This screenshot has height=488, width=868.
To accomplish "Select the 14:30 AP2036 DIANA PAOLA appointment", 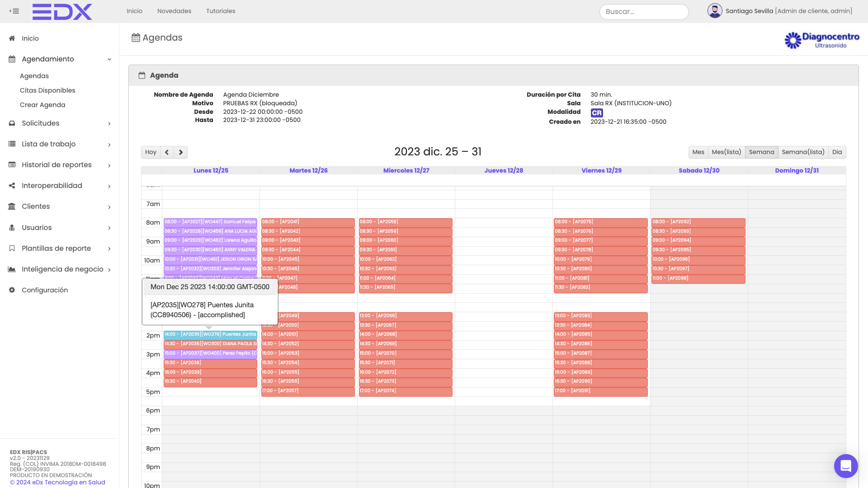I will pos(210,344).
